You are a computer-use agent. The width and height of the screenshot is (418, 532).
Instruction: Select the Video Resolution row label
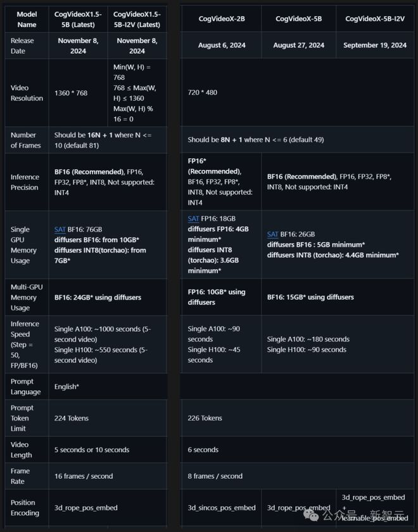tap(27, 93)
